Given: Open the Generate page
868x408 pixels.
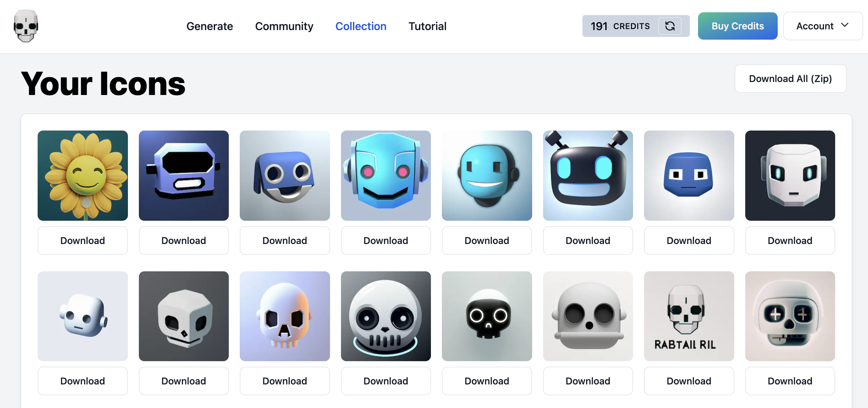Looking at the screenshot, I should pos(210,25).
